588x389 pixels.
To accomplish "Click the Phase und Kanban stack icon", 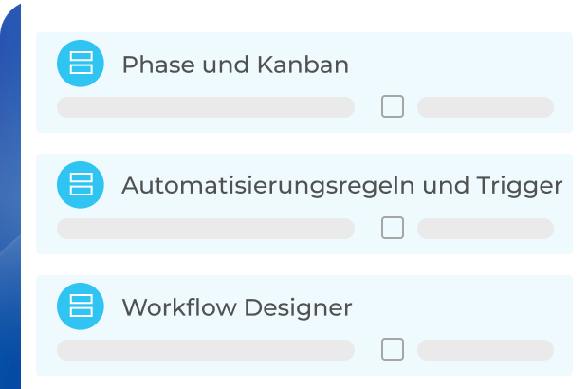I will pyautogui.click(x=81, y=64).
